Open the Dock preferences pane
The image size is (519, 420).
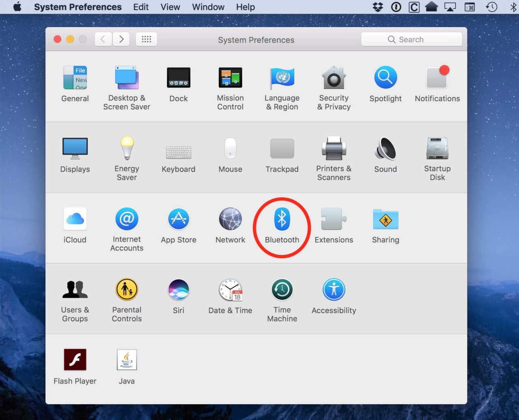pyautogui.click(x=178, y=84)
